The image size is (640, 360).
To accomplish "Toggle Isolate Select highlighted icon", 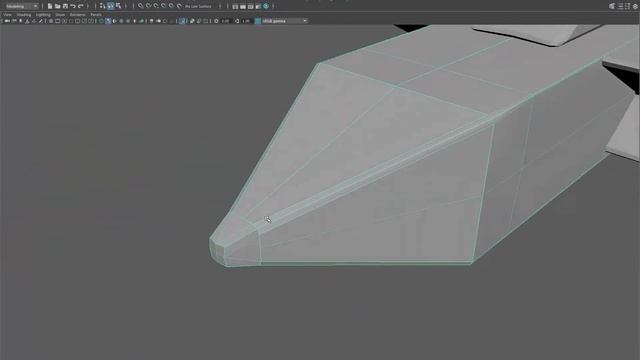I will point(183,21).
